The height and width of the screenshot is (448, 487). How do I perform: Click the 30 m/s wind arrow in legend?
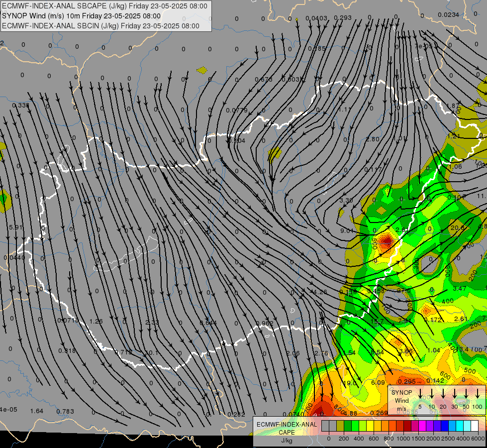pos(455,394)
